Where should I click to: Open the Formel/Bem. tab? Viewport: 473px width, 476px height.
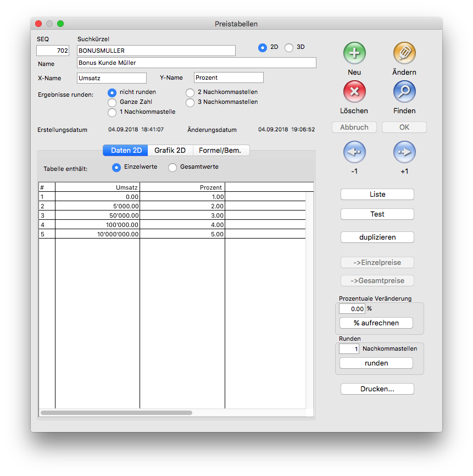(220, 150)
